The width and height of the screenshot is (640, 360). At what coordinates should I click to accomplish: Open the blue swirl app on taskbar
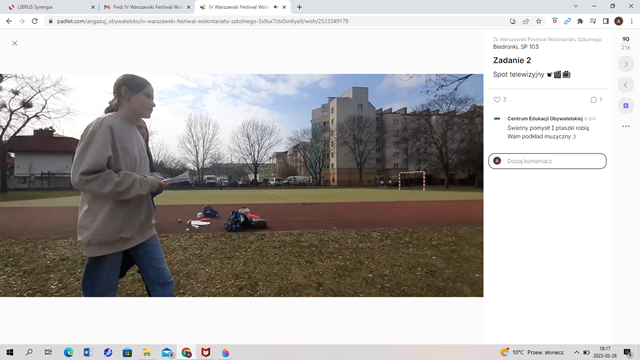[108, 352]
